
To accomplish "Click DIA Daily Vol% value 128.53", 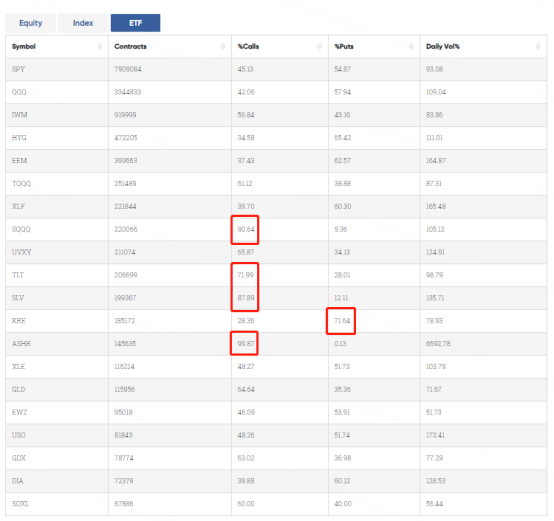I will 436,481.
